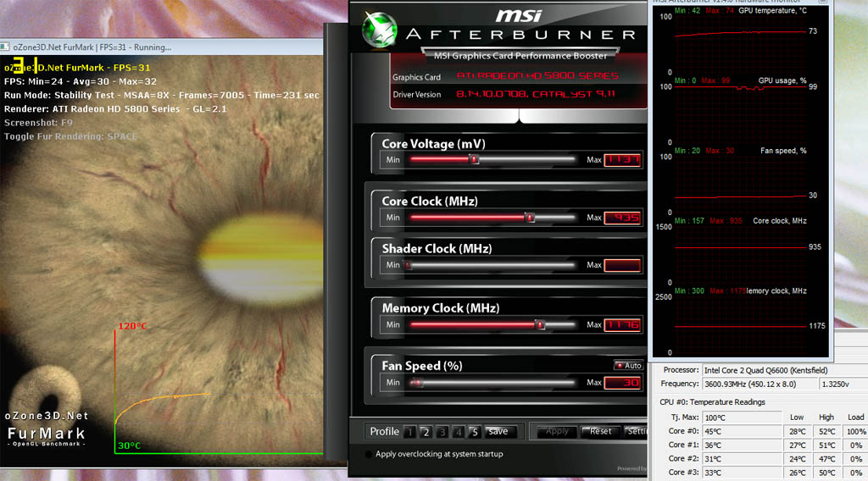Select Afterburner profile slot 5
Viewport: 868px width, 481px height.
pos(474,432)
